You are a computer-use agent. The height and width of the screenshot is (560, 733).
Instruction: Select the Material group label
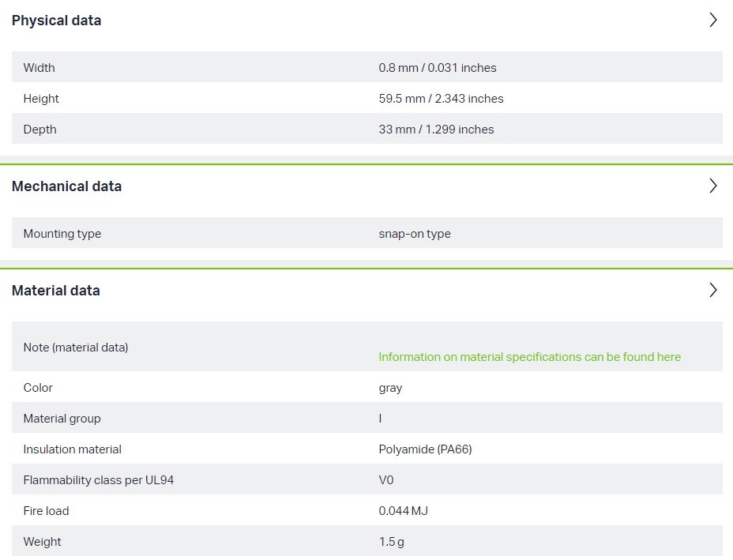(x=62, y=419)
